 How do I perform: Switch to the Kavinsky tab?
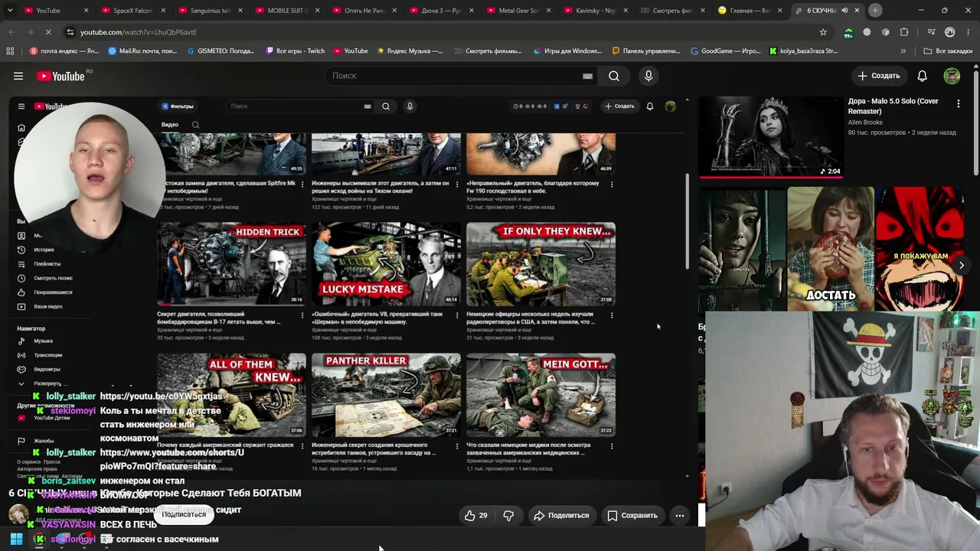pyautogui.click(x=595, y=11)
